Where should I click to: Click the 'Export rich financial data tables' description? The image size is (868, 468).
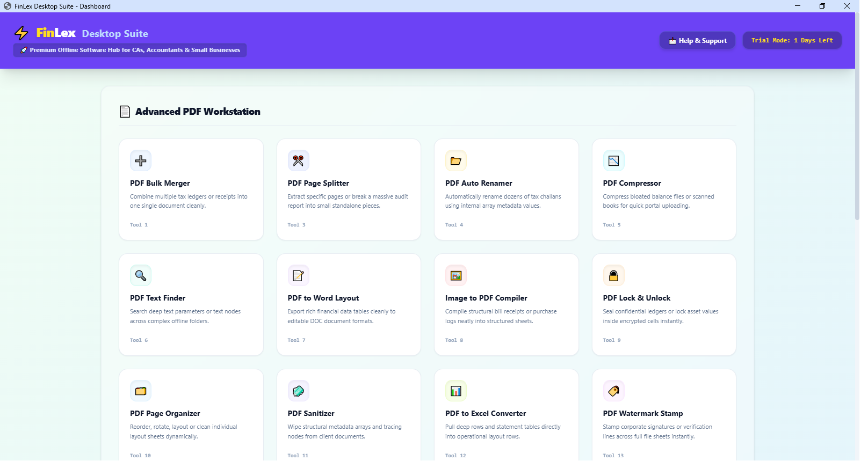pos(342,316)
